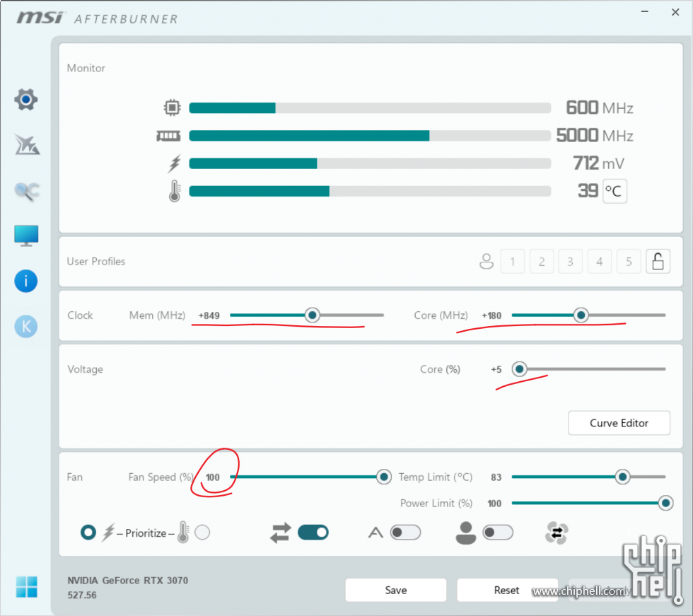Screen dimensions: 693x616
Task: Click the Windows logo startup icon
Action: 27,587
